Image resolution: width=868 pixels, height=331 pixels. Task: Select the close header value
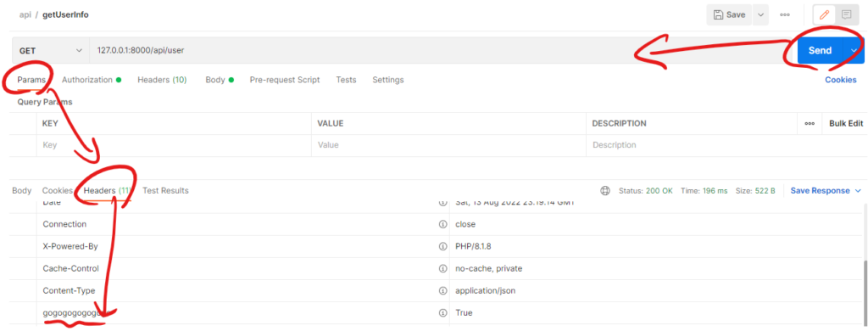[465, 225]
